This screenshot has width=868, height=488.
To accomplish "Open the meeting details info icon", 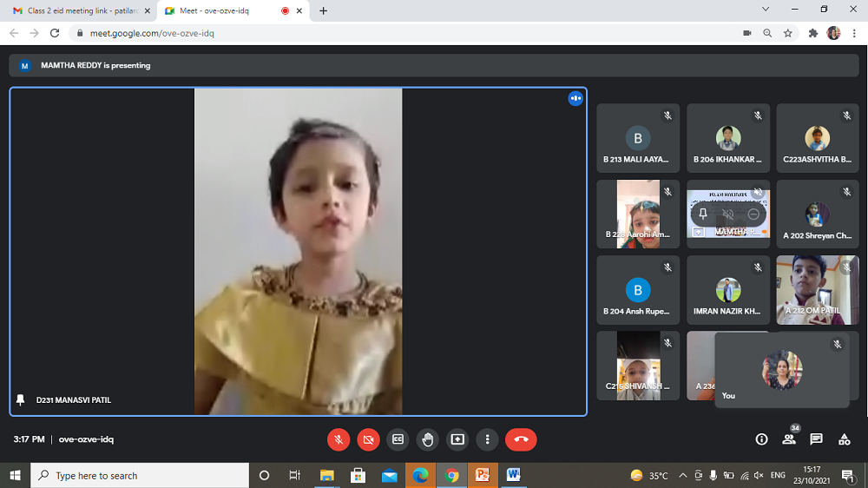I will point(761,439).
